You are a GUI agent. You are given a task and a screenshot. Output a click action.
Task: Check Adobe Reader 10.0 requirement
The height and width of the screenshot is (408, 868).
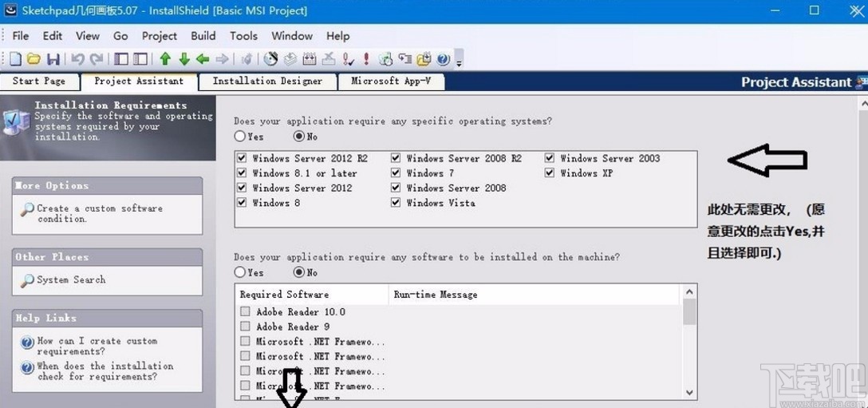245,311
